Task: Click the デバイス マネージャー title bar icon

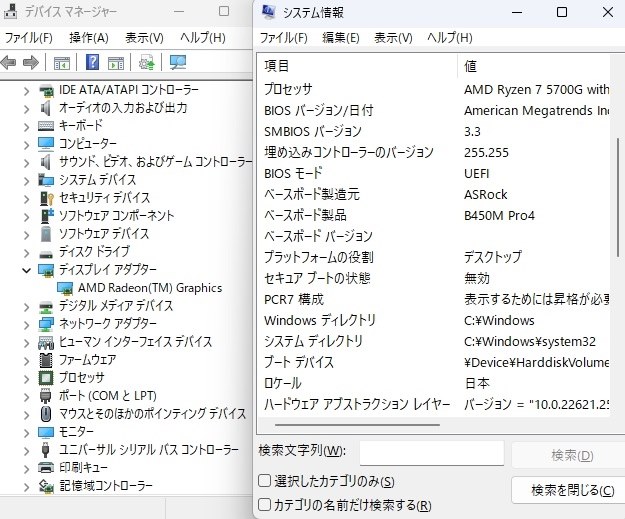Action: click(x=10, y=12)
